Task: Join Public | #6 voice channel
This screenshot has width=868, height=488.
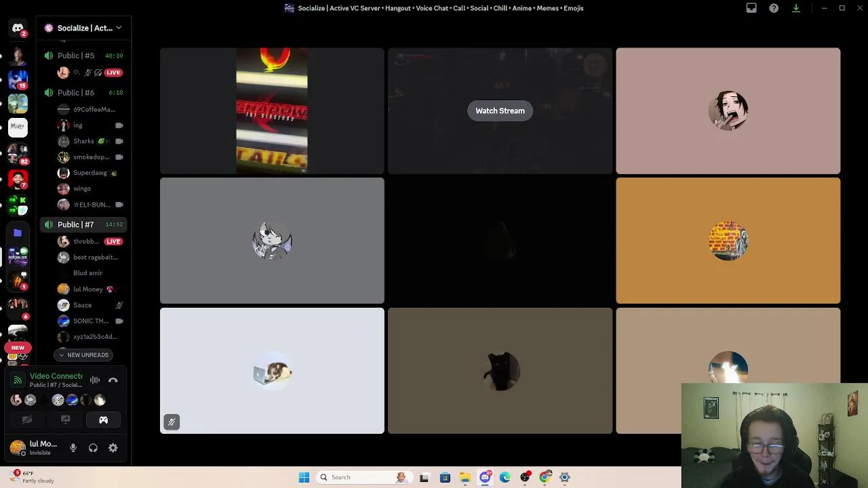Action: (x=84, y=92)
